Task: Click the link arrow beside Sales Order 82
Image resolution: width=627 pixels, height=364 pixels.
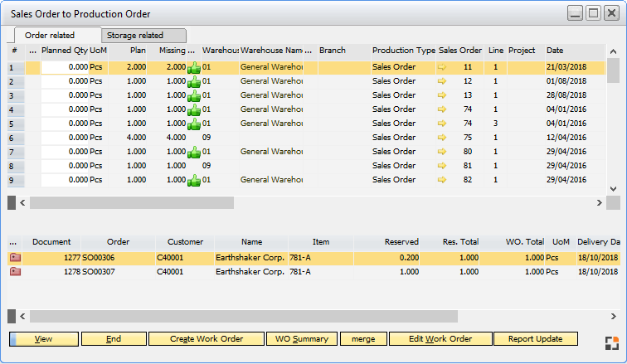Action: [x=442, y=180]
